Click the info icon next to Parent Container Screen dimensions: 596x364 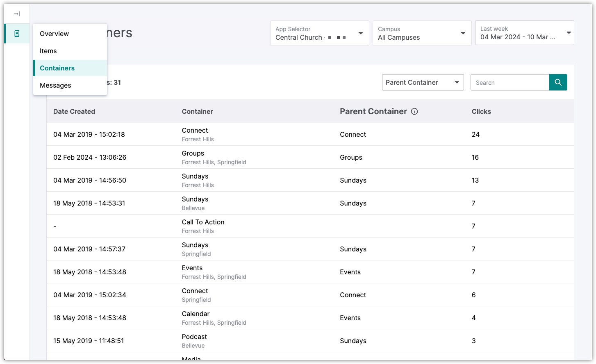coord(414,111)
